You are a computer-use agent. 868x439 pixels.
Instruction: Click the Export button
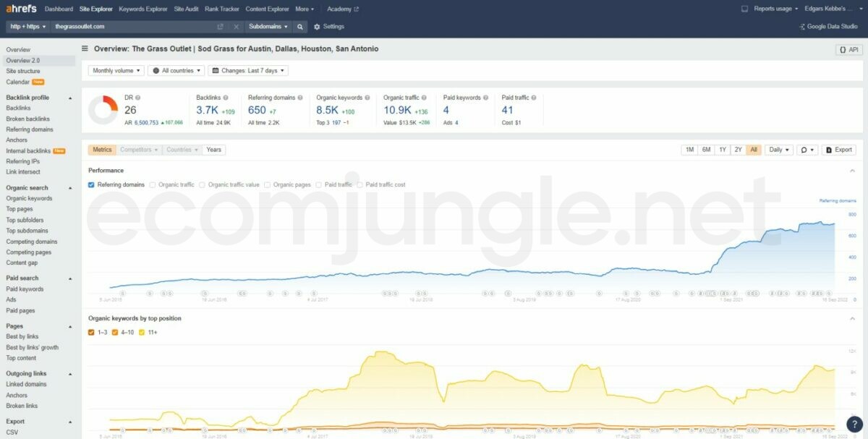(x=838, y=150)
